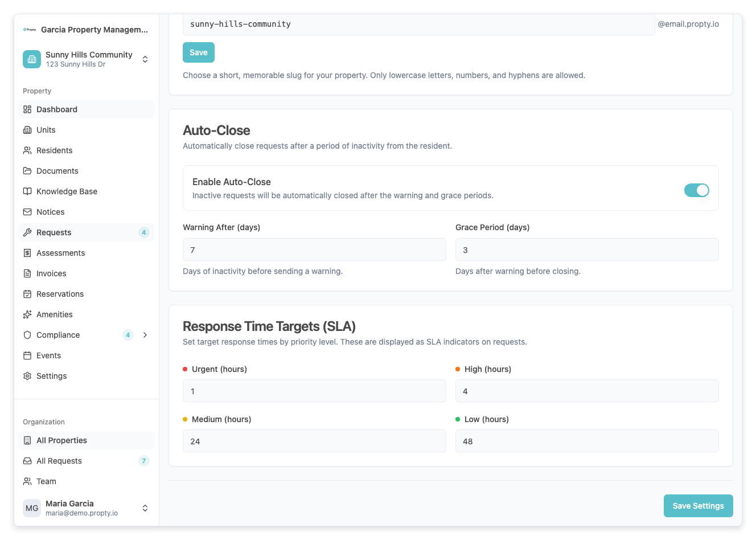Click the Compliance count badge showing 4
Screen dimensions: 756x540
tap(128, 335)
